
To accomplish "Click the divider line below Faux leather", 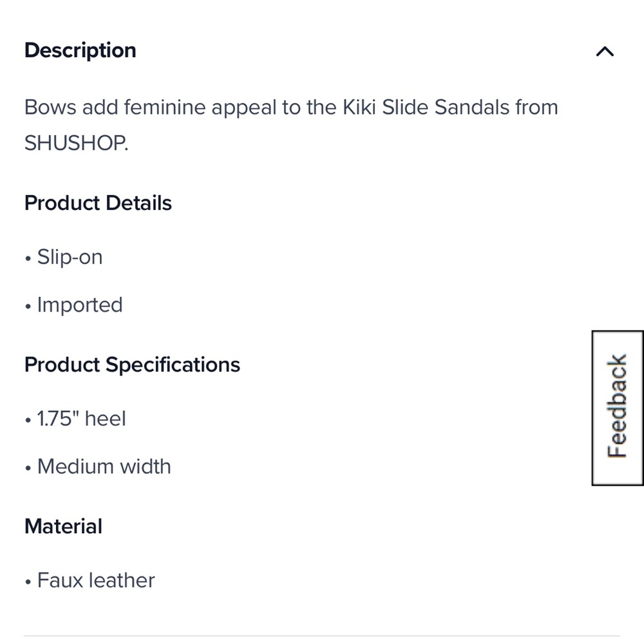I will coord(322,633).
